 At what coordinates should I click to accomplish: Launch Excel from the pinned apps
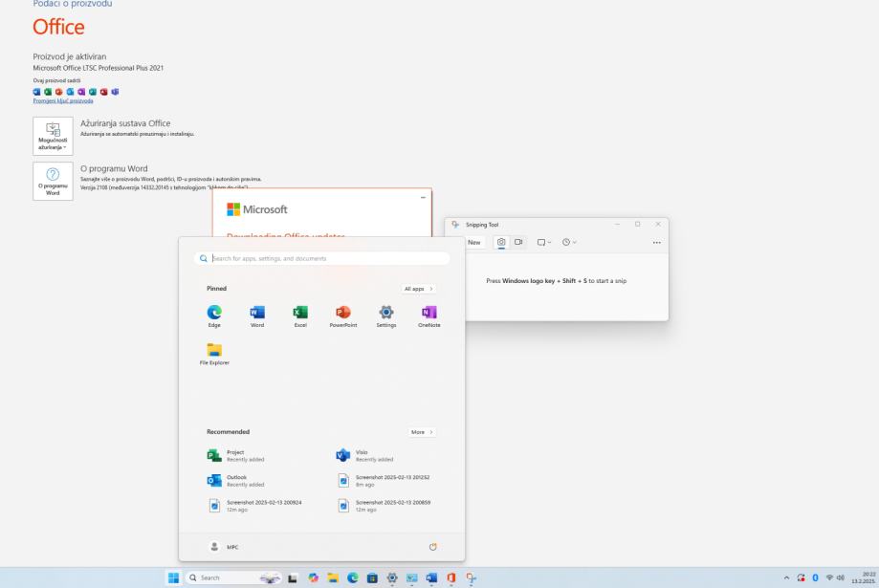[300, 316]
